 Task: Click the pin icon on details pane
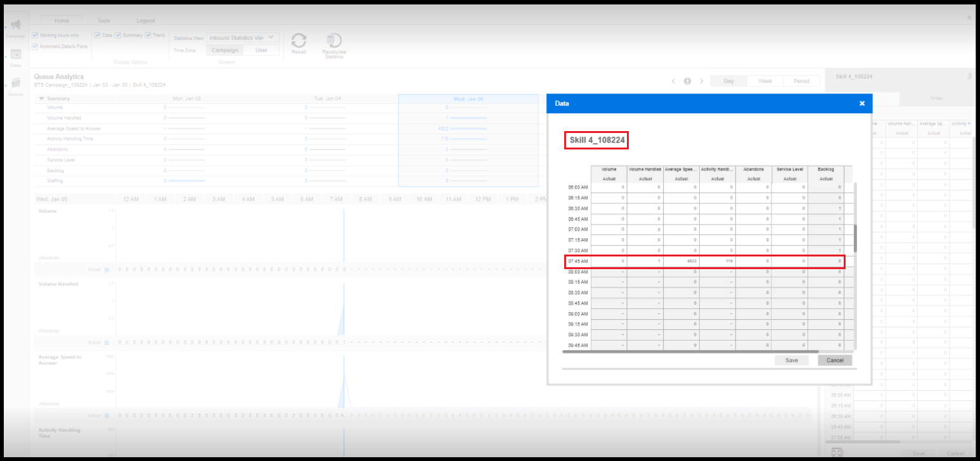tap(969, 76)
